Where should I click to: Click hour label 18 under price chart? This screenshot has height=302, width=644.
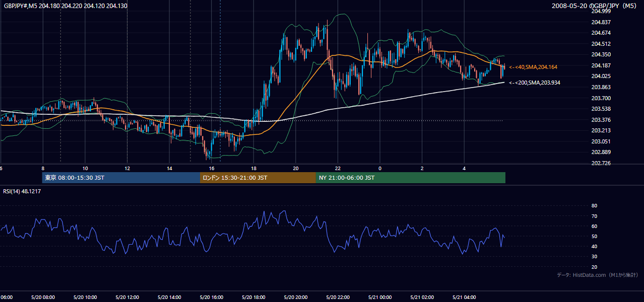click(253, 168)
